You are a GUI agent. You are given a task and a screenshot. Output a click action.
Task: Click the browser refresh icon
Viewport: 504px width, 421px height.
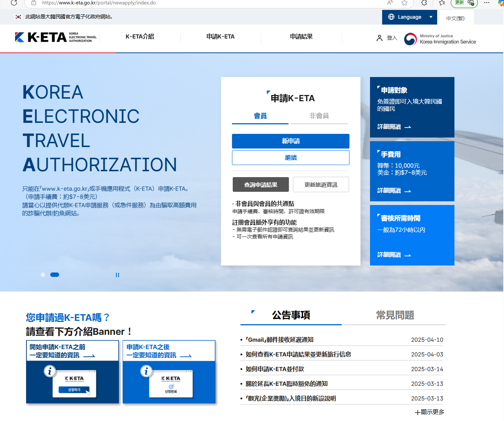point(14,3)
